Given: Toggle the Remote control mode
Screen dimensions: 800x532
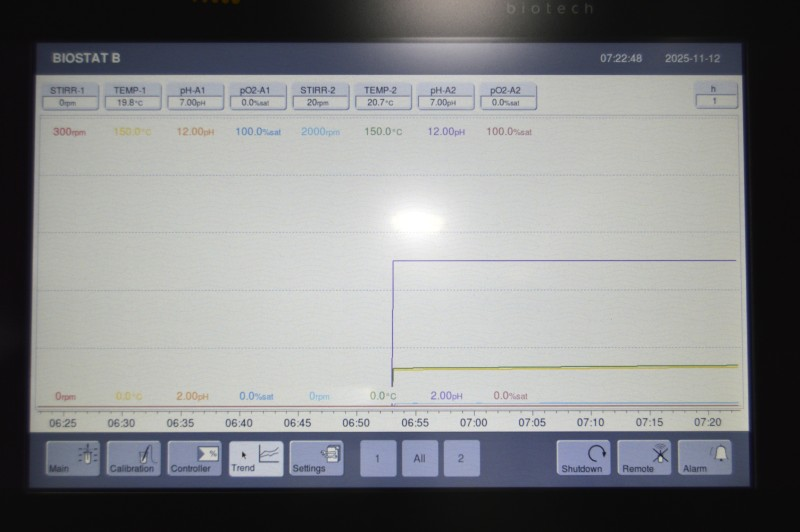Looking at the screenshot, I should [x=644, y=458].
